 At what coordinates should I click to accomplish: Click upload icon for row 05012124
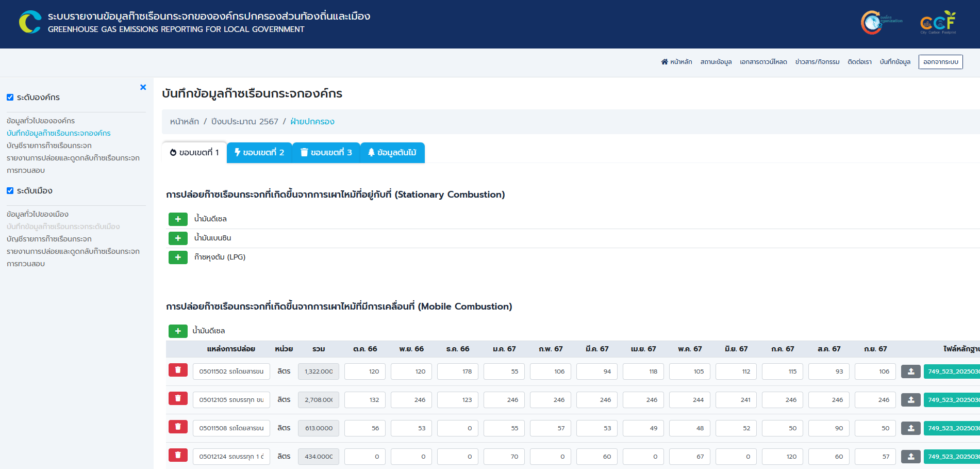click(x=911, y=456)
